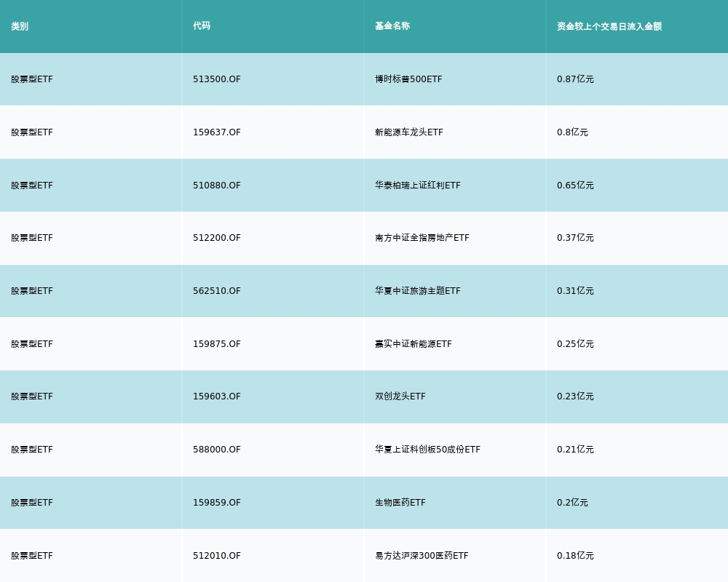
Task: Select fund name 嘉实中证新能源ETF
Action: 414,344
